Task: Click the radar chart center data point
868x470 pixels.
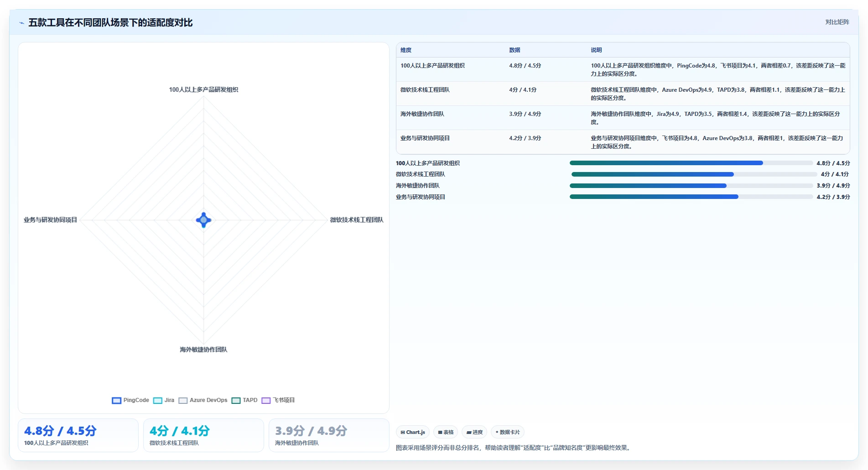Action: click(x=203, y=220)
